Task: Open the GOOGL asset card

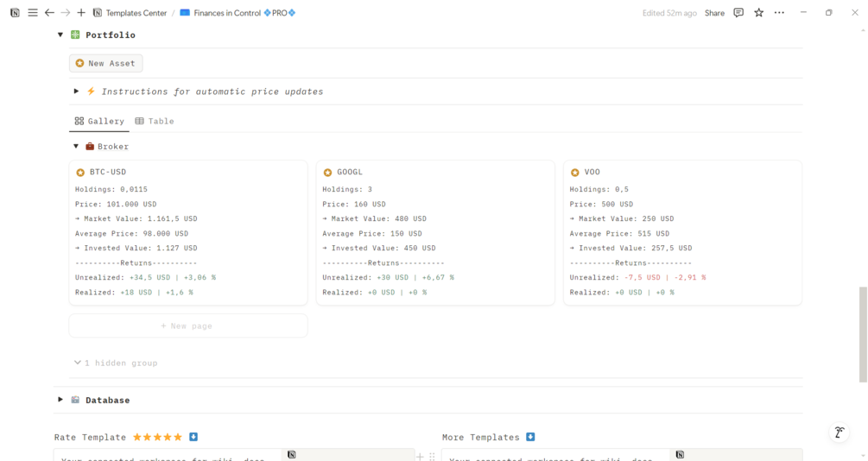Action: 435,232
